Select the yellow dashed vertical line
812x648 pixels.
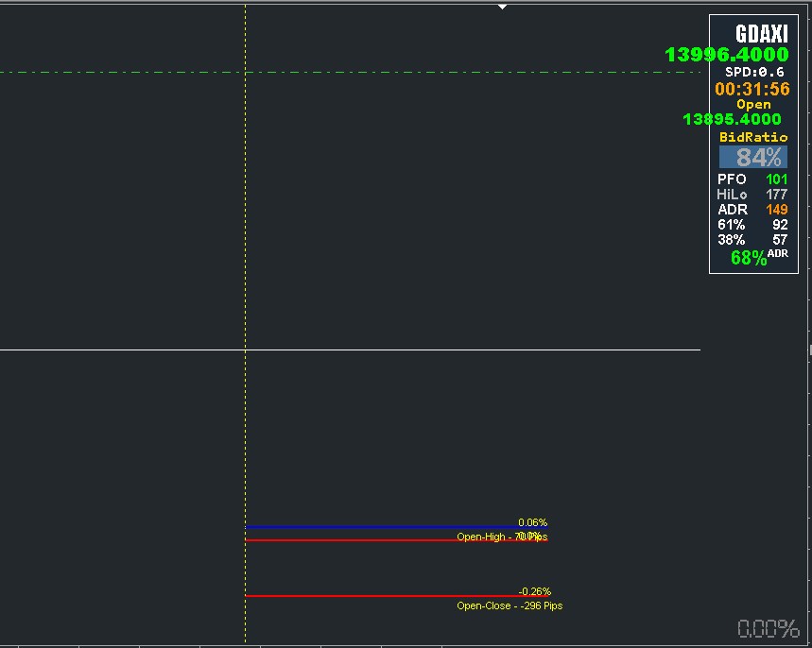point(246,323)
